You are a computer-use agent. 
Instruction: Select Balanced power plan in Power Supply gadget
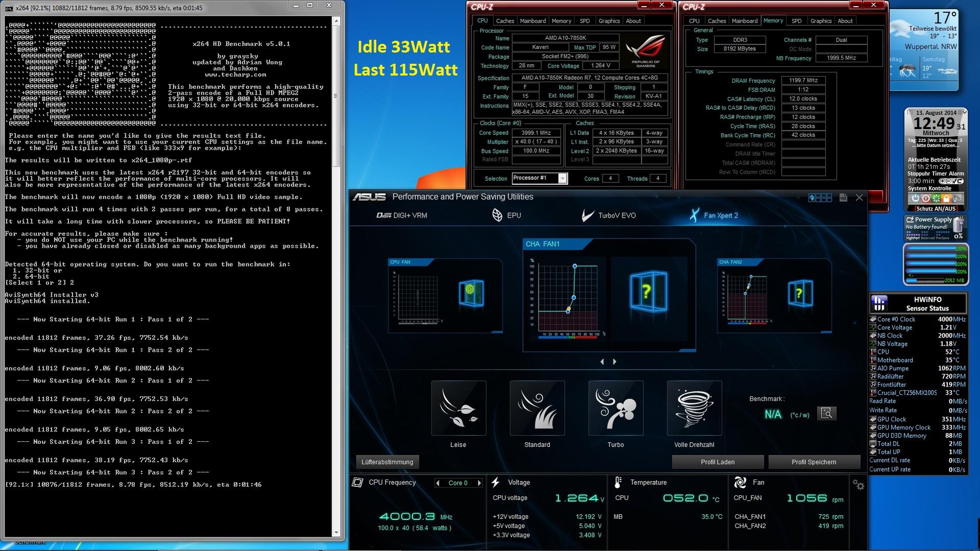929,238
